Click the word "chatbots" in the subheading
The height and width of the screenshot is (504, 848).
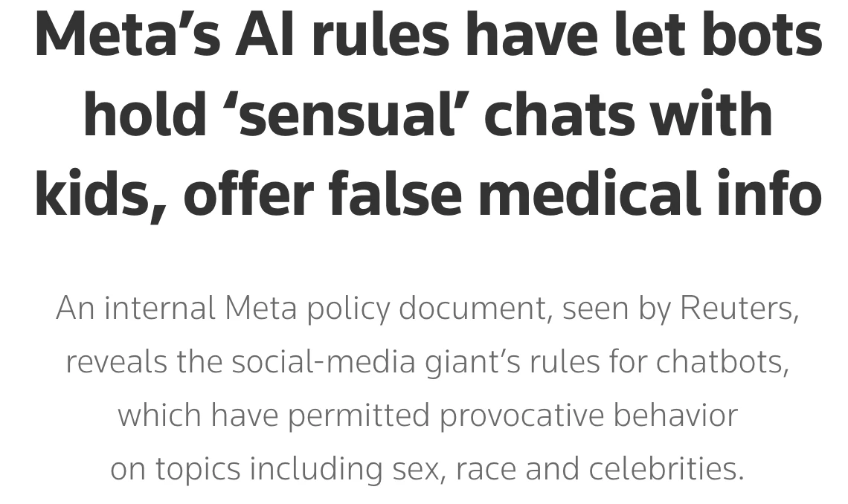point(722,362)
